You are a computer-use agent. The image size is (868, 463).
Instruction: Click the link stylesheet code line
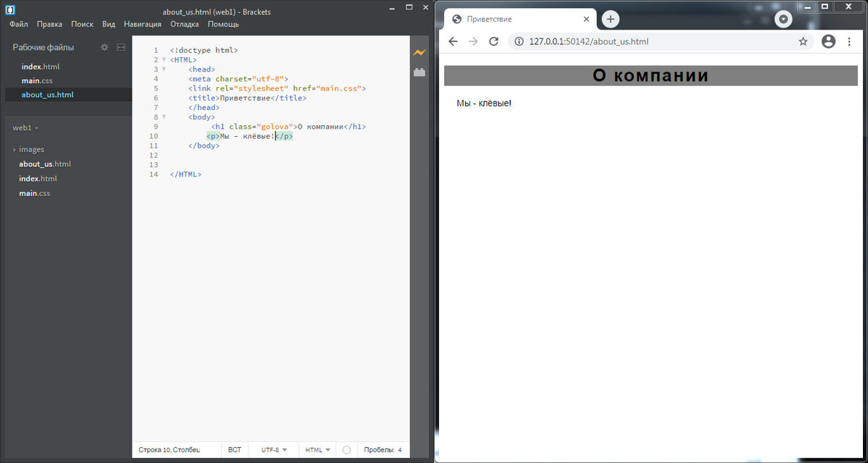[x=277, y=88]
